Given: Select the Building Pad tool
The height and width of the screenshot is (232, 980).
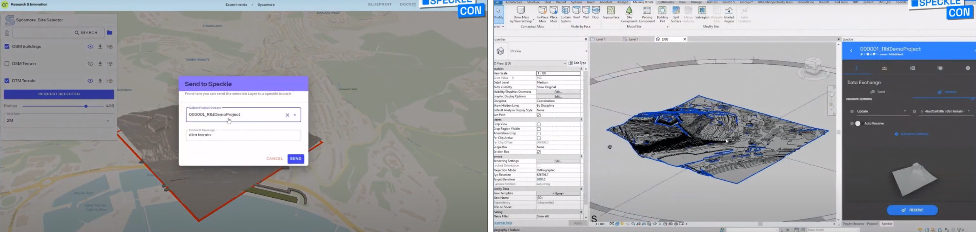Looking at the screenshot, I should tap(662, 15).
